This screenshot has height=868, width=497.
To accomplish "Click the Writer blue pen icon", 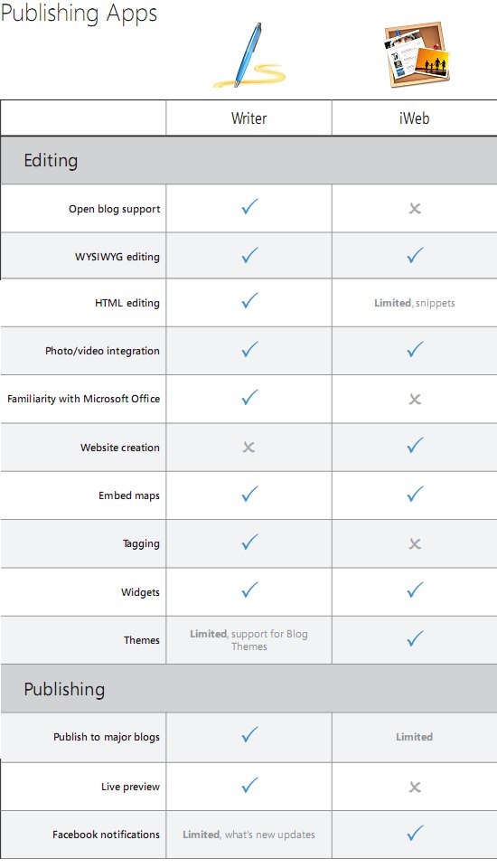I will pos(249,55).
